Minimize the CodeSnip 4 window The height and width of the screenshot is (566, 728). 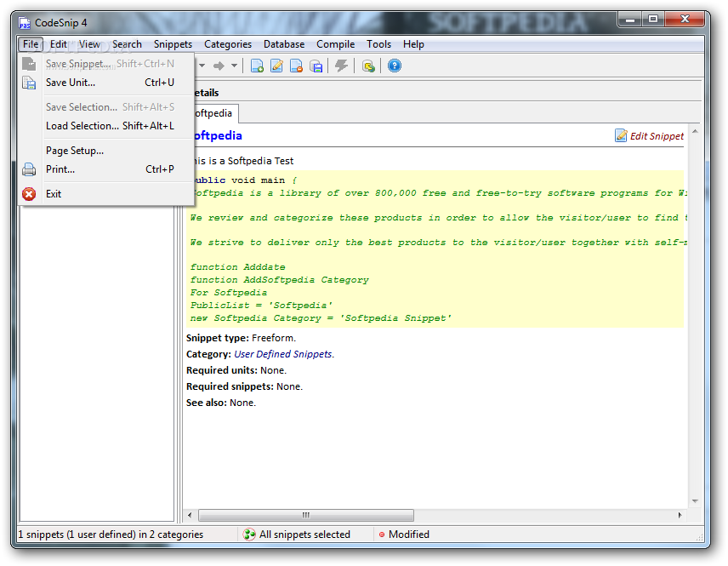630,19
